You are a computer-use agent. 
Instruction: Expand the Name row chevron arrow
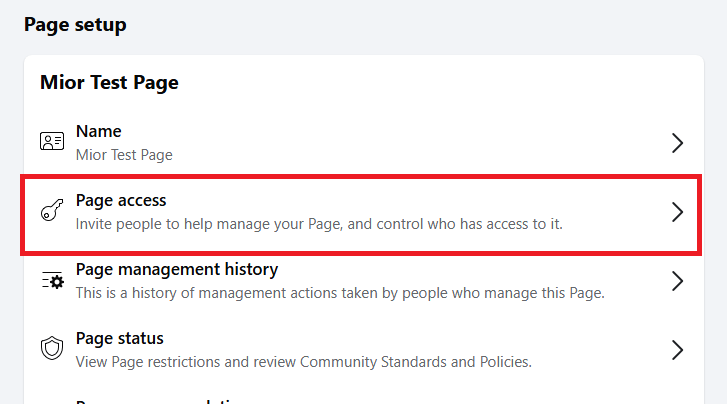click(677, 143)
